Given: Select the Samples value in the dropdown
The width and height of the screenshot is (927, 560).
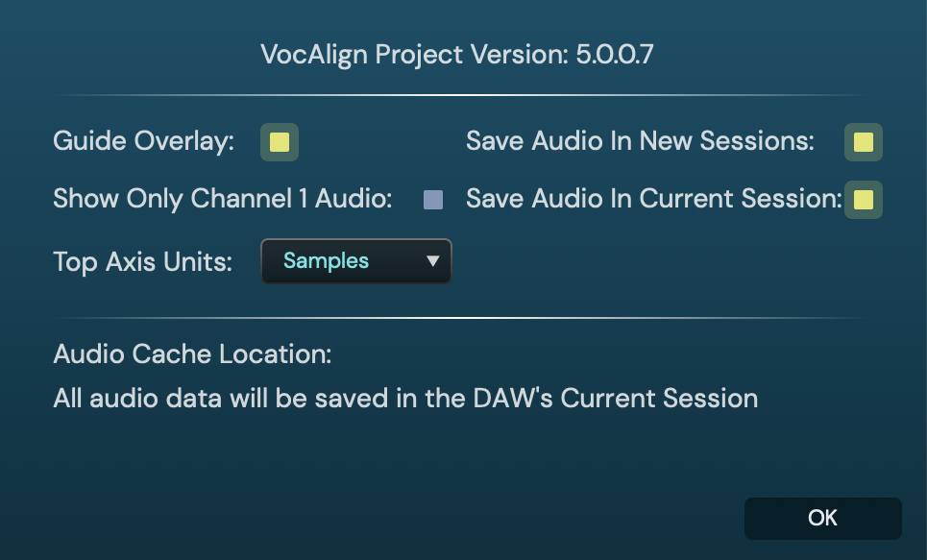Looking at the screenshot, I should click(326, 261).
